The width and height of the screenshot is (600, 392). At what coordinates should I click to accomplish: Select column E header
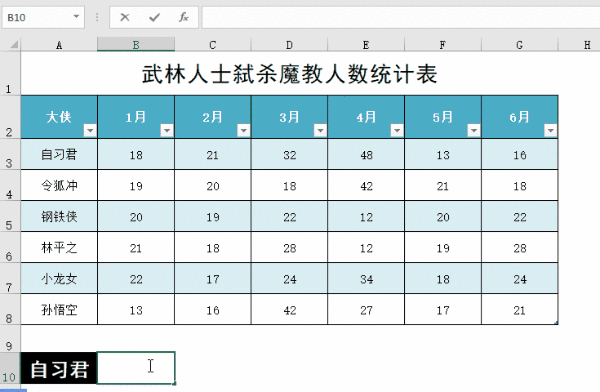[x=366, y=45]
